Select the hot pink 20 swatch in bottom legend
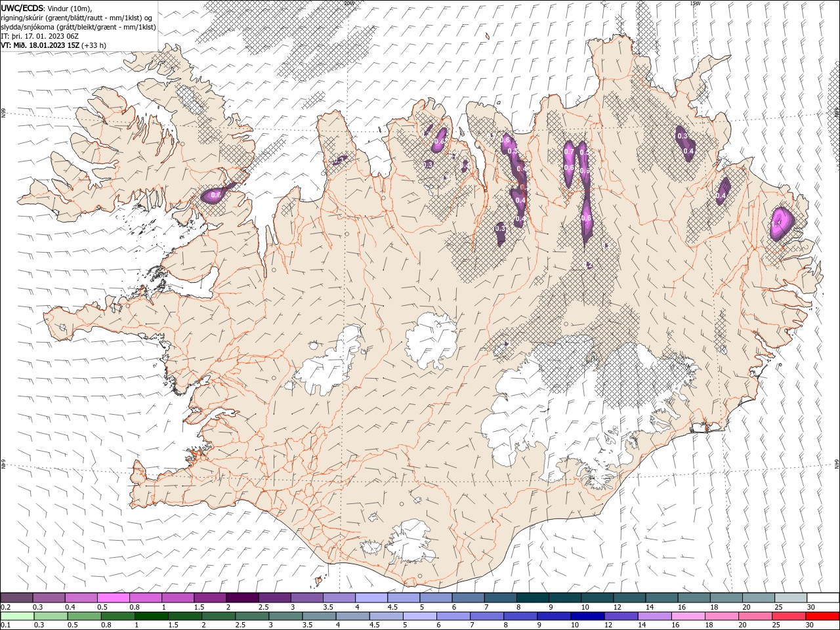840x630 pixels. tap(755, 616)
